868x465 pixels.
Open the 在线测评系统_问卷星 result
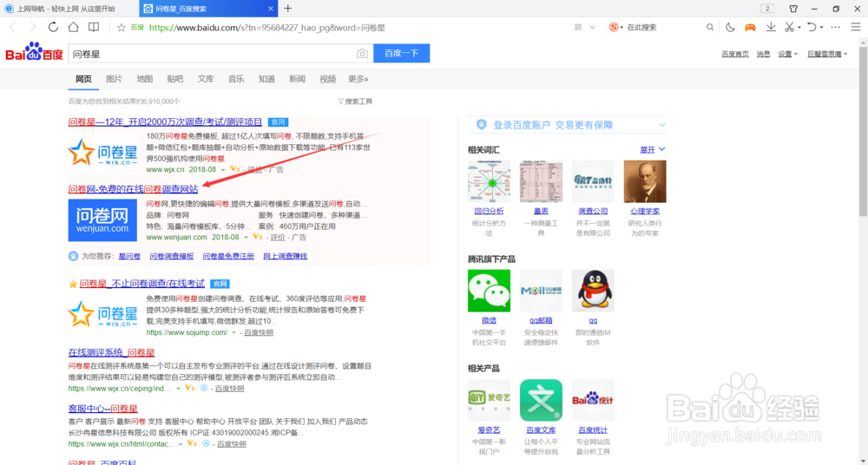pos(111,352)
